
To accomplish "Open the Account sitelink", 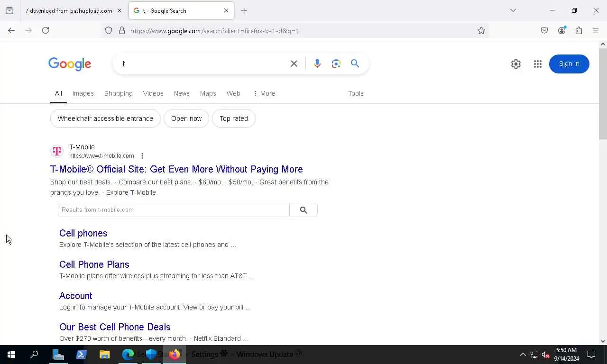I will (x=76, y=296).
